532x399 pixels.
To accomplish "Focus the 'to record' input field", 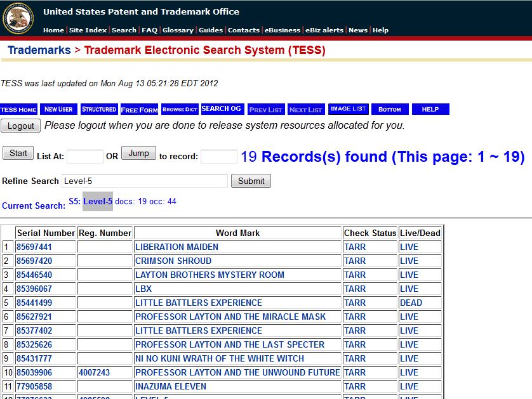I will click(219, 157).
